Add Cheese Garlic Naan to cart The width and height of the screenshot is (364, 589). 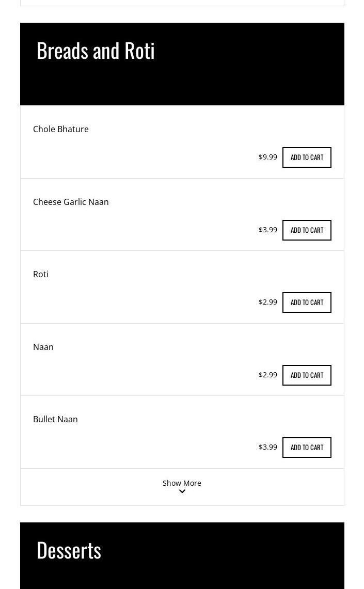[307, 230]
